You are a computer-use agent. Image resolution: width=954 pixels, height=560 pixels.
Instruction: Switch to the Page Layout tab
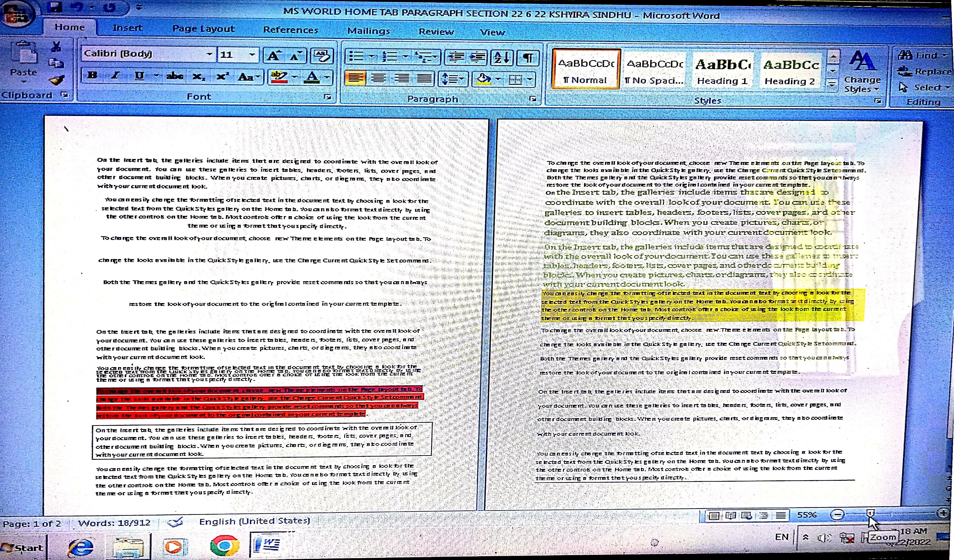click(203, 29)
